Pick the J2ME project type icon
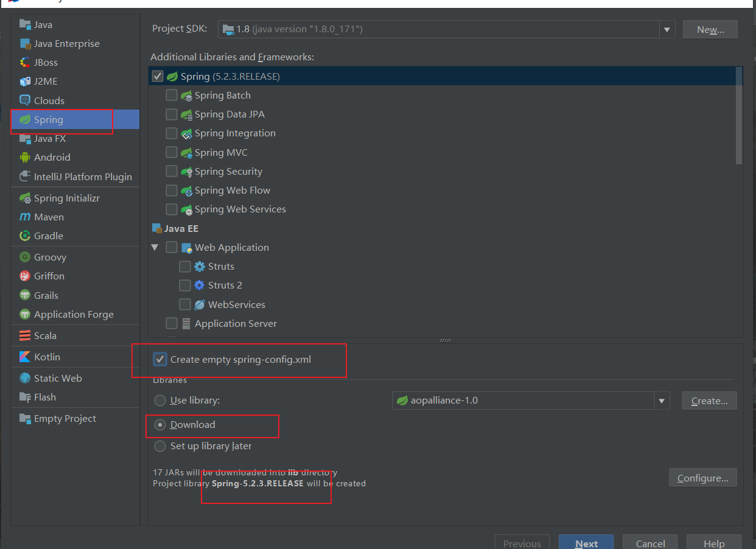756x549 pixels. click(25, 81)
